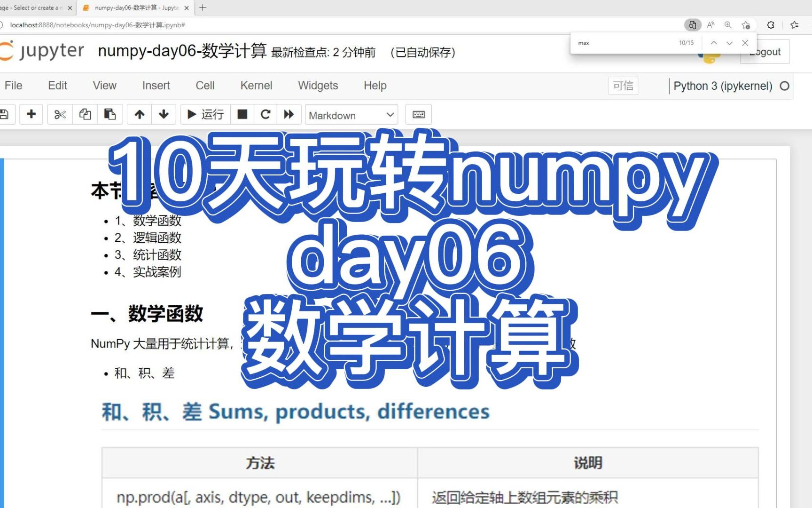Restart the kernel

(x=265, y=114)
